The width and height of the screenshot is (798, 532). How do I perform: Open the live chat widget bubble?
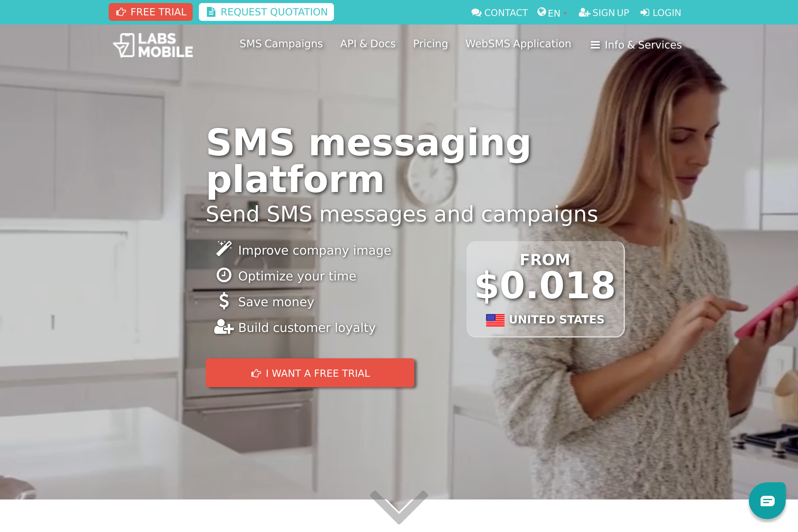tap(767, 500)
